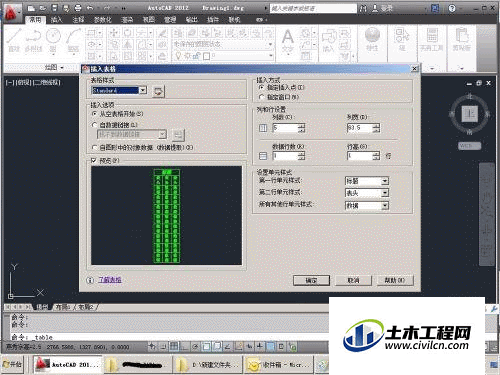The image size is (500, 375).
Task: Click the Insert block (插入) ribbon icon
Action: pos(328,40)
